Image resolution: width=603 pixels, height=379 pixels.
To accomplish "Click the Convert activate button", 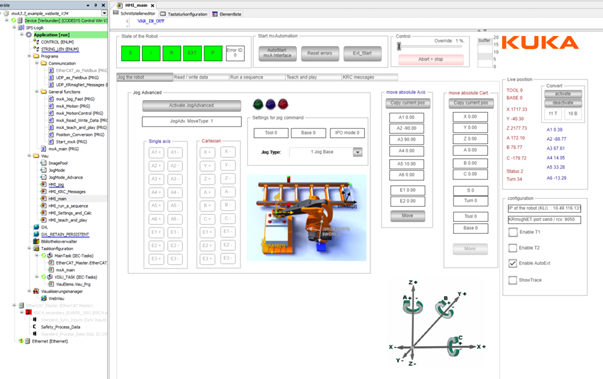I will tap(563, 93).
